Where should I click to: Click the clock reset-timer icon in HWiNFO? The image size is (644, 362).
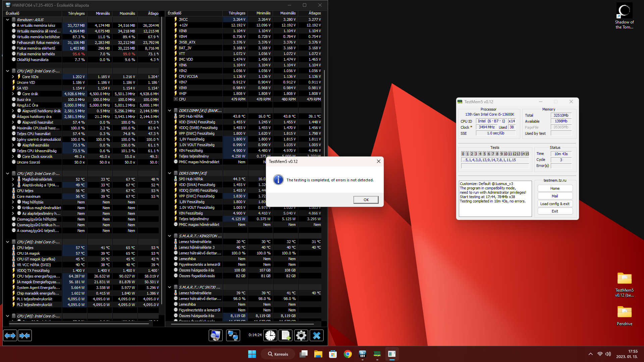pyautogui.click(x=270, y=336)
